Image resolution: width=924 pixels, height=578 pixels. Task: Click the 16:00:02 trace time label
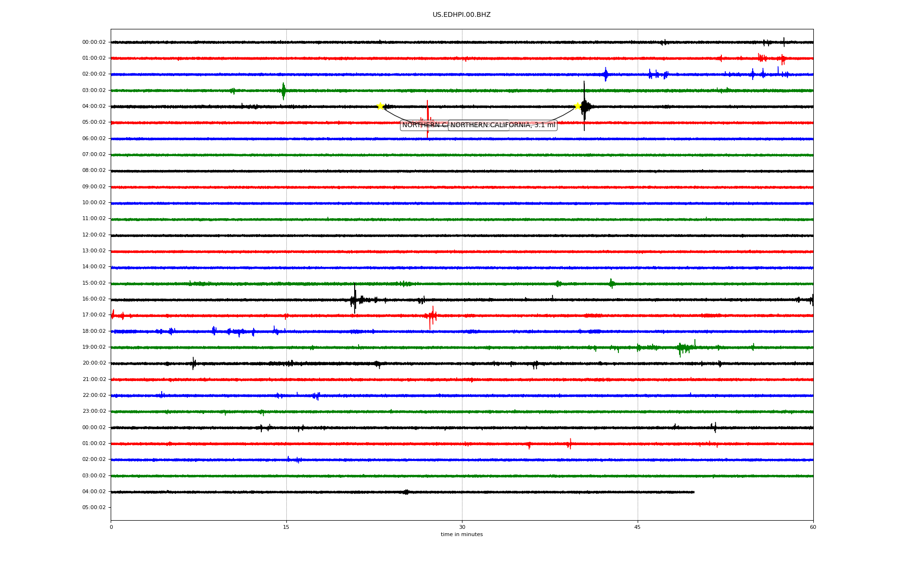click(x=94, y=299)
